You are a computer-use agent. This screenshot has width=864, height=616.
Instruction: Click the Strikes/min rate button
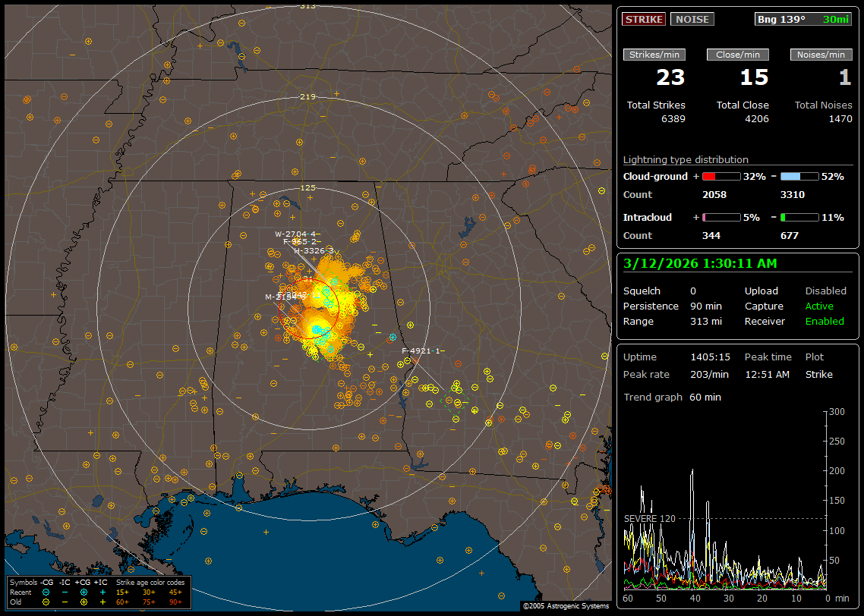click(654, 55)
